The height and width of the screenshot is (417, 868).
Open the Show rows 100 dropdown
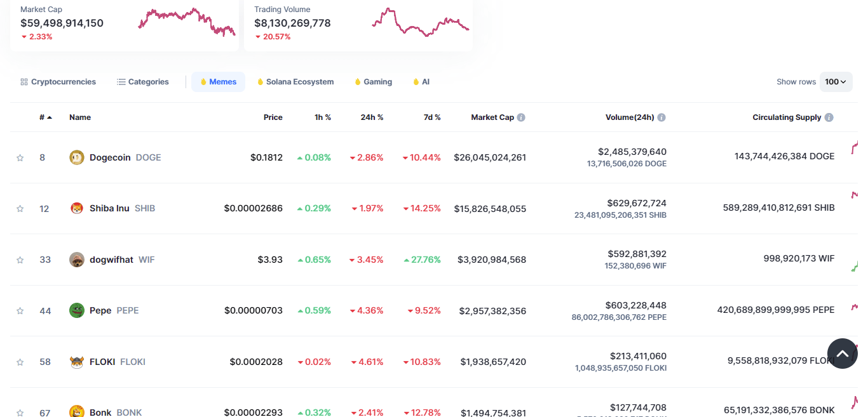[x=836, y=82]
